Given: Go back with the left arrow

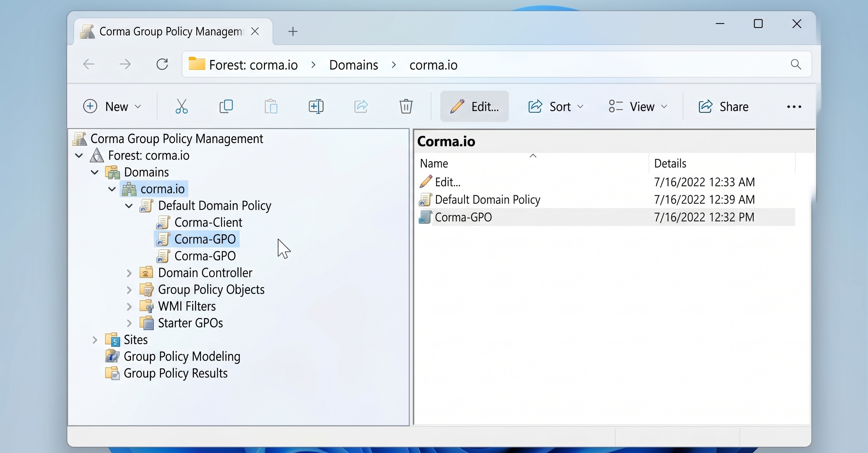Looking at the screenshot, I should [89, 64].
